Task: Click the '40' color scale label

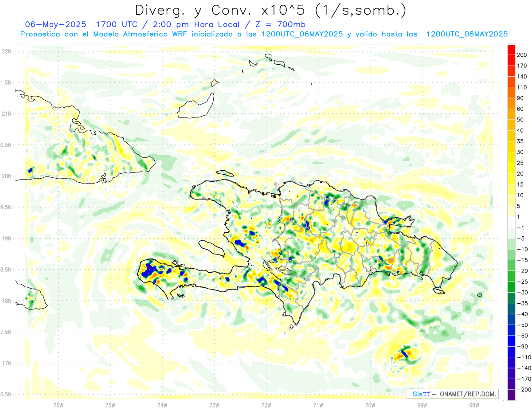Action: (x=520, y=130)
